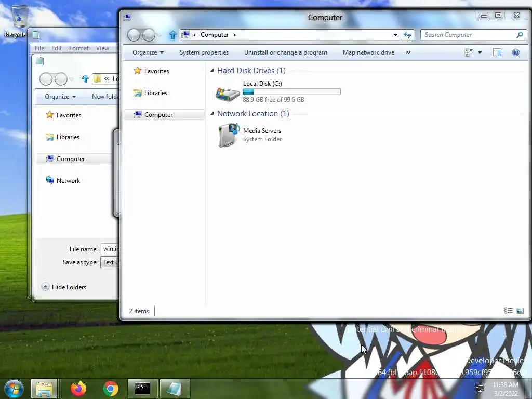Click the search magnifier icon
Viewport: 532px width, 399px height.
[520, 35]
